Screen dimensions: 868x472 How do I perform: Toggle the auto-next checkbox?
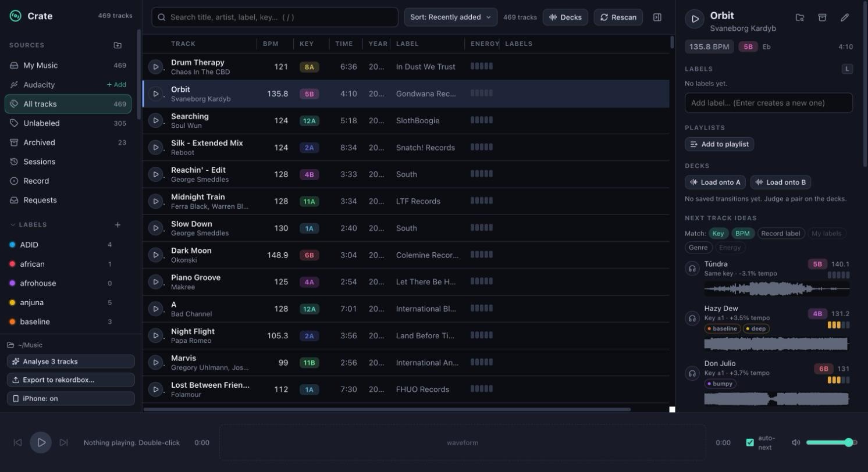750,442
